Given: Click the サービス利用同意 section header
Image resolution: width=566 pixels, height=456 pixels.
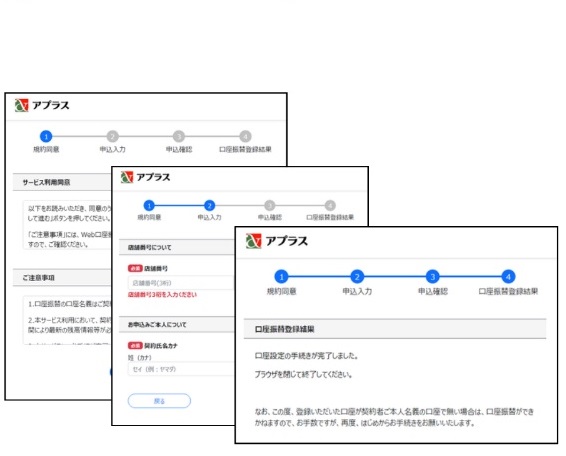Looking at the screenshot, I should 62,182.
